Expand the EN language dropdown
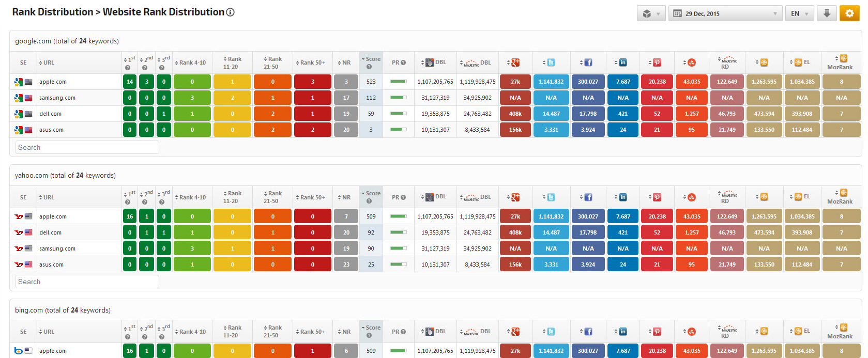 click(799, 13)
